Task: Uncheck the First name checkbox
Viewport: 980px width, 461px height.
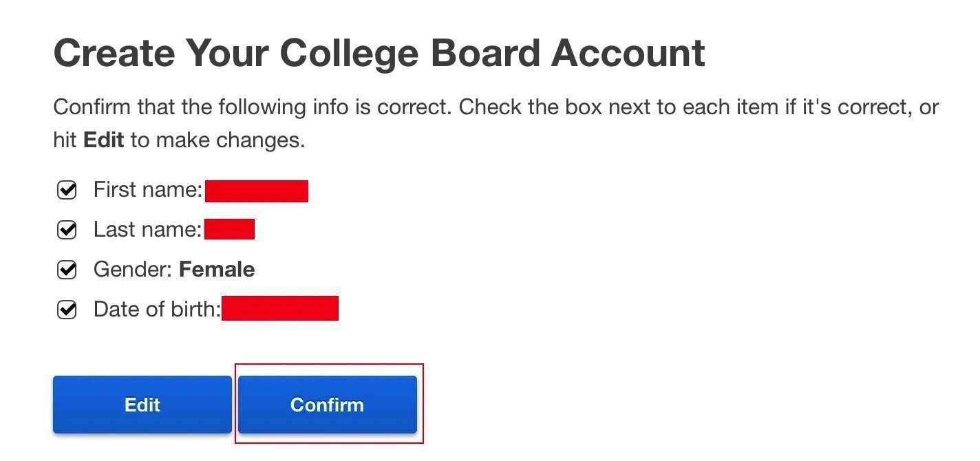Action: click(x=67, y=190)
